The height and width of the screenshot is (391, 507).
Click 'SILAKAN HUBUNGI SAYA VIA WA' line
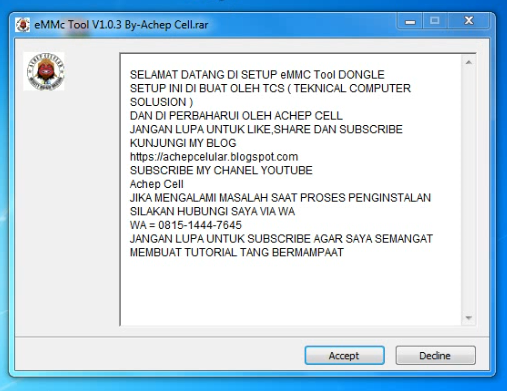(212, 211)
